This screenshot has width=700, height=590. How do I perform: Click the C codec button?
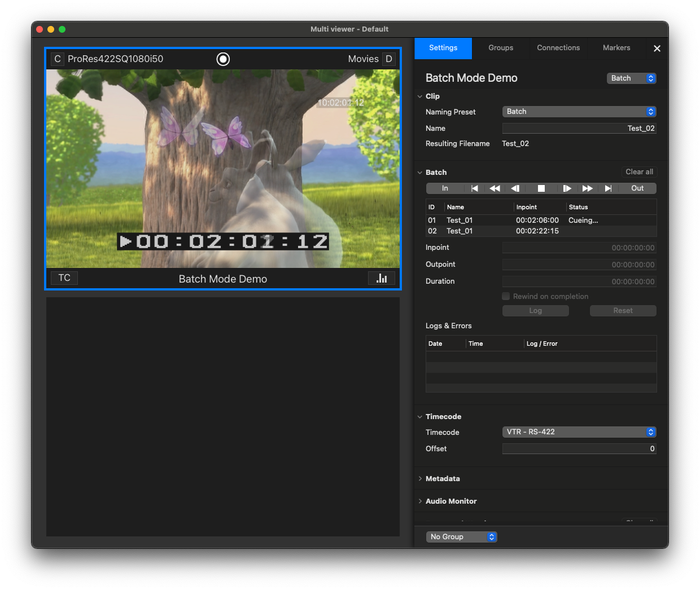click(58, 59)
